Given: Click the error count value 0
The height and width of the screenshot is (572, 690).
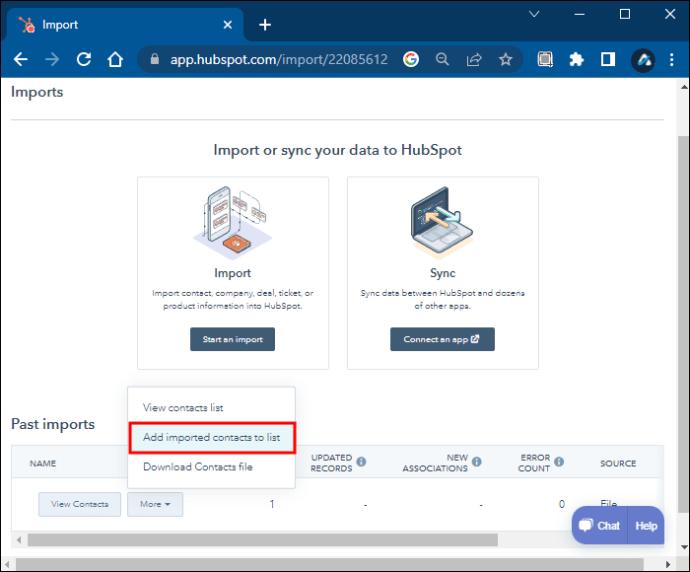Looking at the screenshot, I should [562, 504].
